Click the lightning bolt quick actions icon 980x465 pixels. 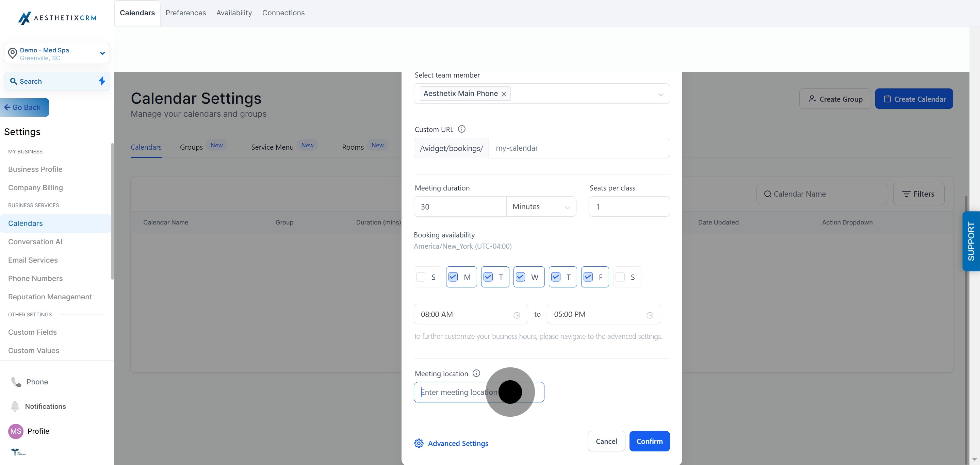(102, 81)
